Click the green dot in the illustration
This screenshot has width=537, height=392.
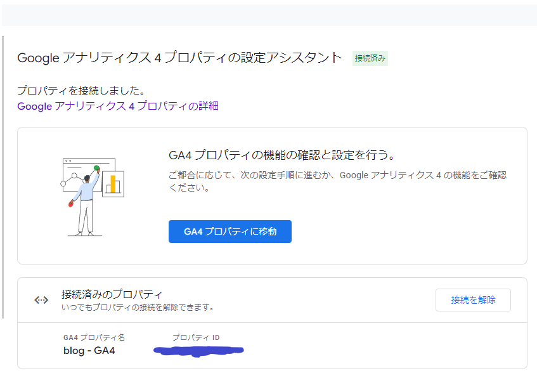tap(97, 169)
